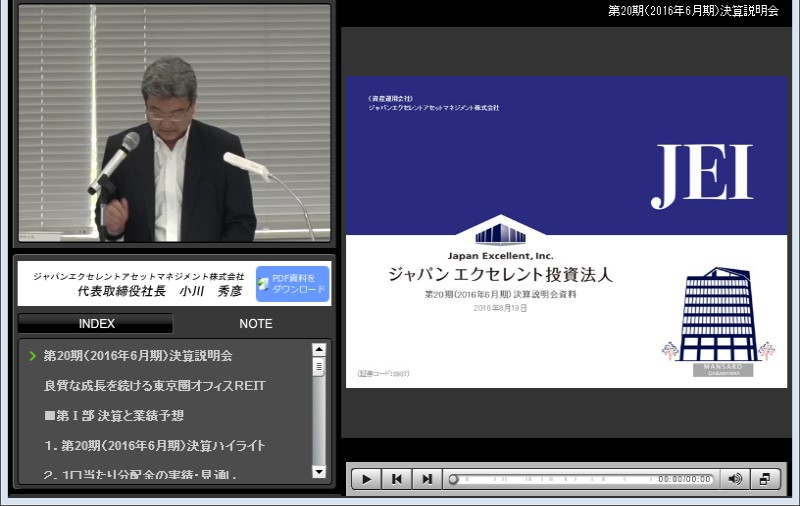Screen dimensions: 800x506
Task: Click the green arrow current-chapter marker
Action: (33, 356)
